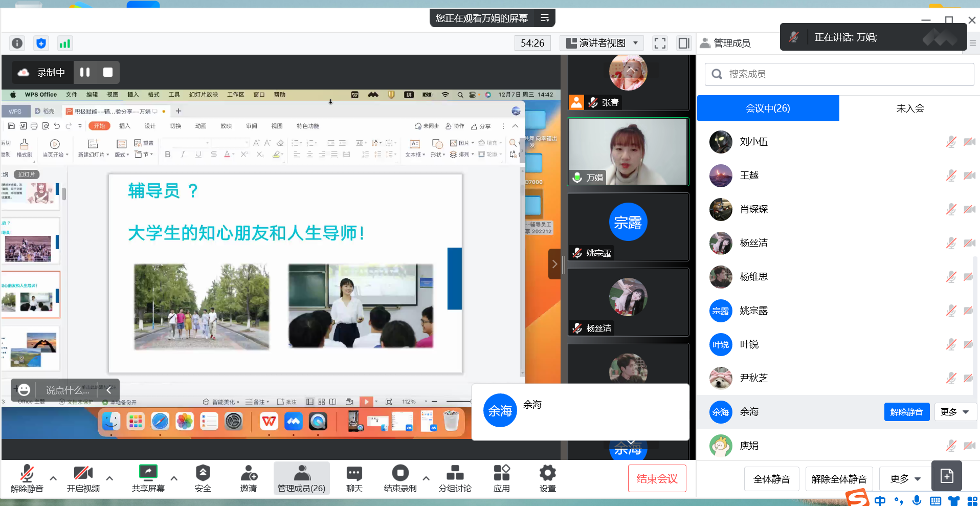This screenshot has height=506, width=980.
Task: Open Breakout Rooms (分组讨论)
Action: tap(455, 478)
